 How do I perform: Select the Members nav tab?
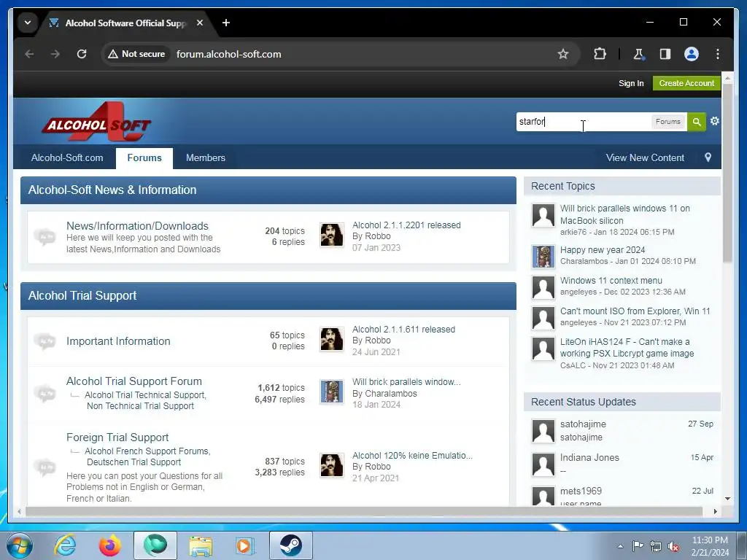click(x=205, y=157)
